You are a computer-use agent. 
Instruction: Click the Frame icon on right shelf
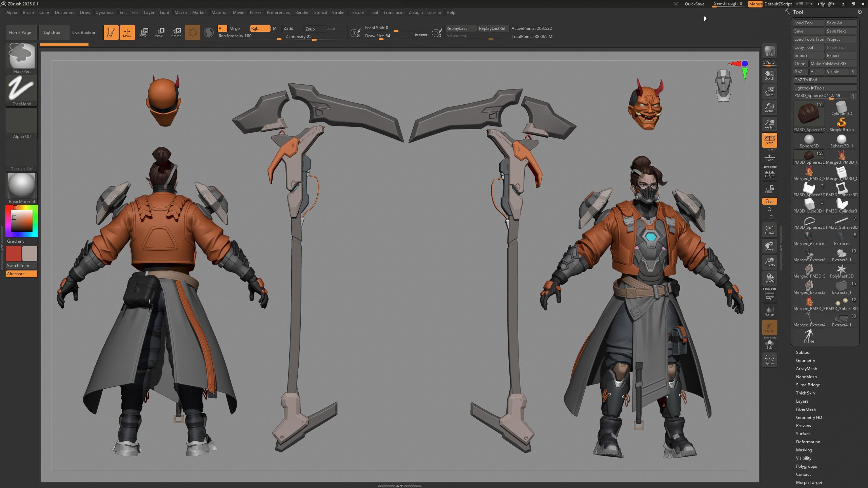coord(770,229)
